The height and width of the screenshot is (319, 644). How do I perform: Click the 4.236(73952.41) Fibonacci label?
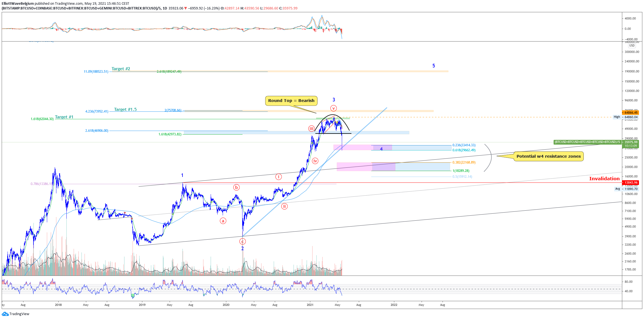tap(97, 111)
